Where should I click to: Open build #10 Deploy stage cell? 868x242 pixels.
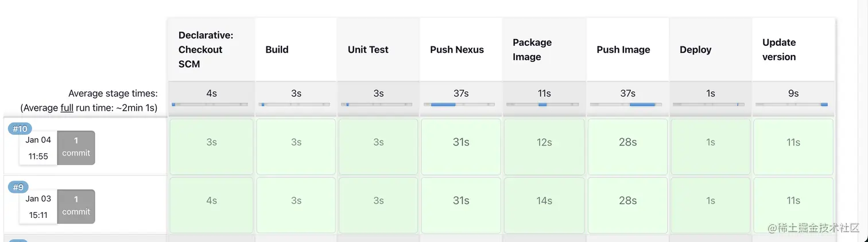point(710,146)
